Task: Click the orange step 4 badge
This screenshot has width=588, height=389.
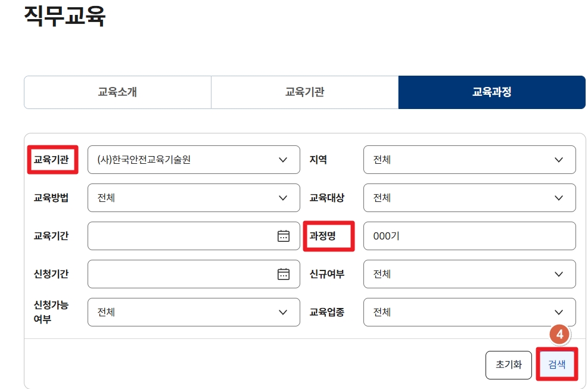Action: point(559,335)
